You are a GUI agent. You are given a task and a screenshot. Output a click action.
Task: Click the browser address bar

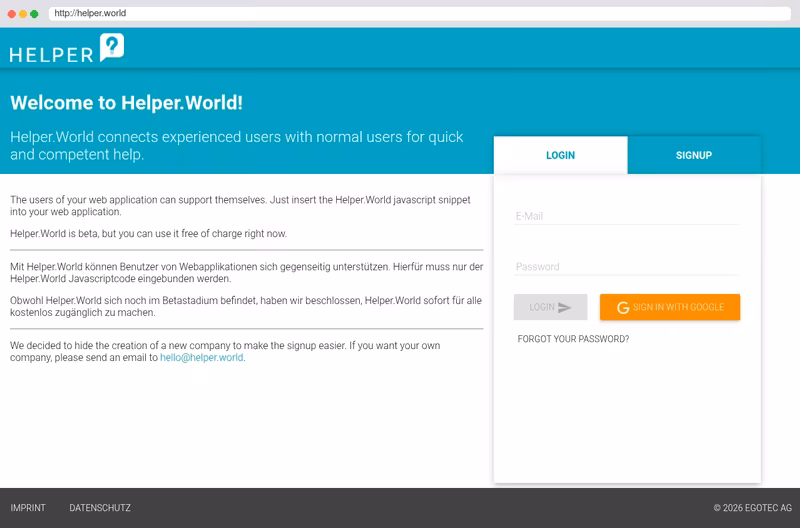(419, 13)
